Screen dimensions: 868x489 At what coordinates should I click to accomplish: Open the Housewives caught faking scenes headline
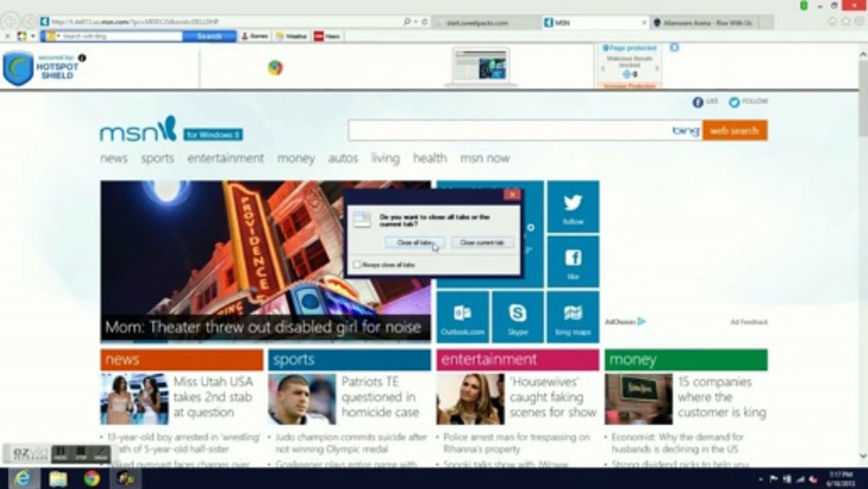pos(552,397)
